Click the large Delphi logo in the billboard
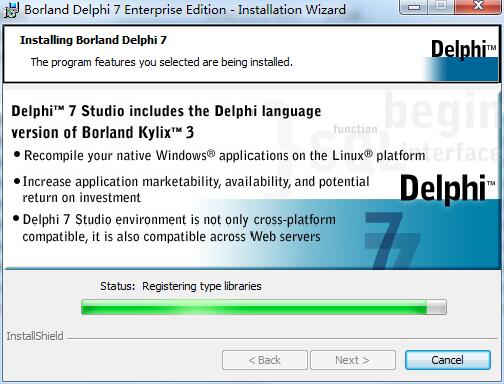Image resolution: width=504 pixels, height=384 pixels. [x=447, y=188]
